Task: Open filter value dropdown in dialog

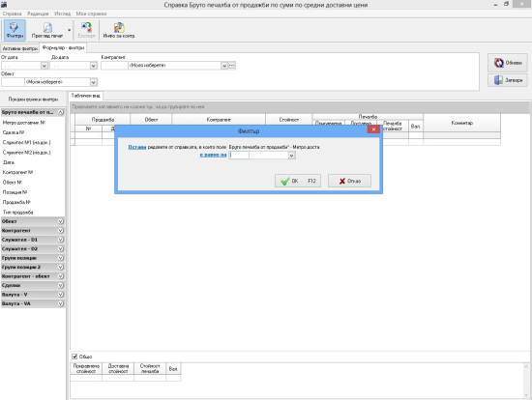Action: pos(291,156)
